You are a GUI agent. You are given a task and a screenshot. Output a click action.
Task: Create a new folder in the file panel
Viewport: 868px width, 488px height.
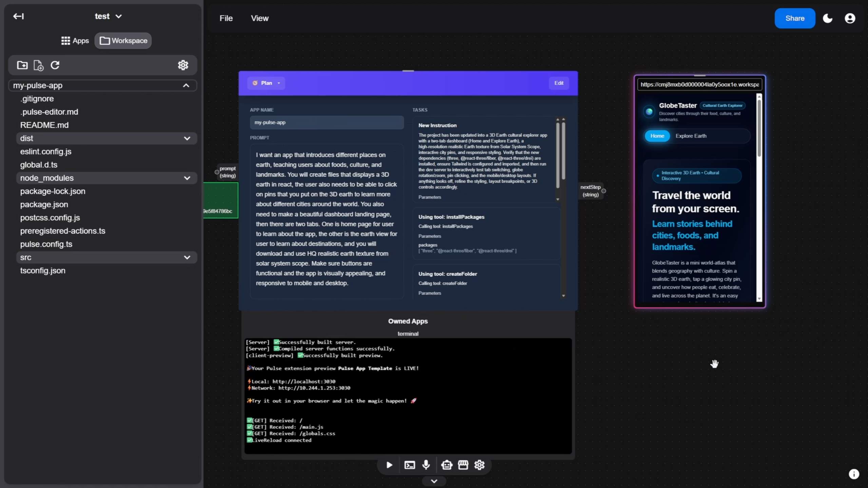coord(22,65)
